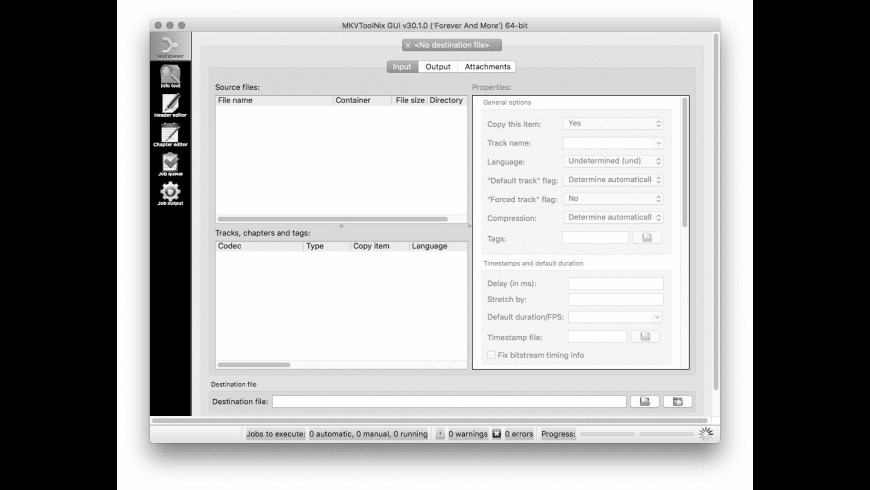Enable Fix bitstream timing info
Image resolution: width=870 pixels, height=490 pixels.
pyautogui.click(x=491, y=355)
